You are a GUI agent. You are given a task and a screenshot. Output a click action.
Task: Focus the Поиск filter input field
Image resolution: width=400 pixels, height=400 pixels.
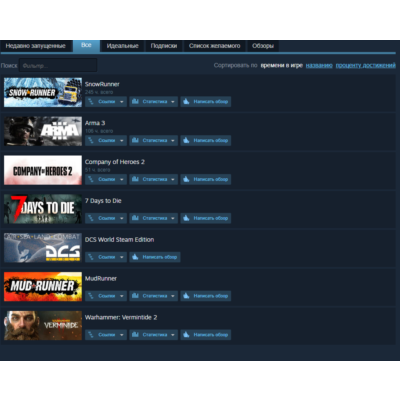pyautogui.click(x=58, y=65)
